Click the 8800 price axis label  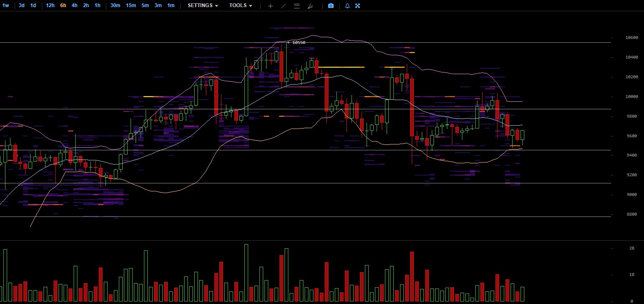[x=631, y=215]
